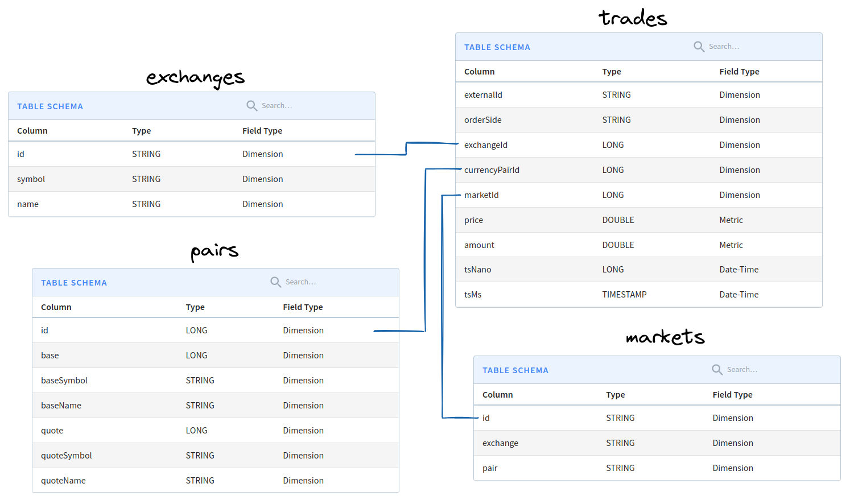The image size is (850, 504).
Task: Click DOUBLE type in the price row
Action: [618, 220]
